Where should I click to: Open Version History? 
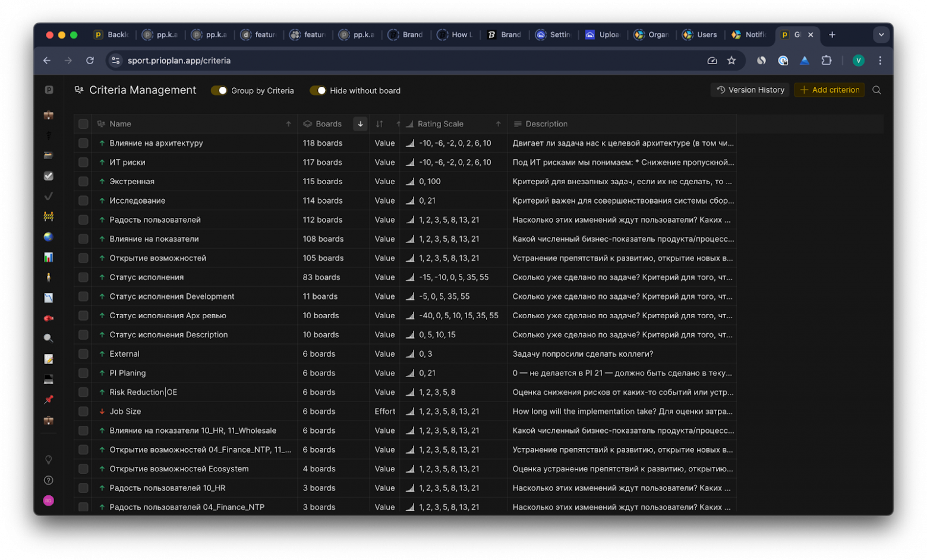pyautogui.click(x=750, y=90)
